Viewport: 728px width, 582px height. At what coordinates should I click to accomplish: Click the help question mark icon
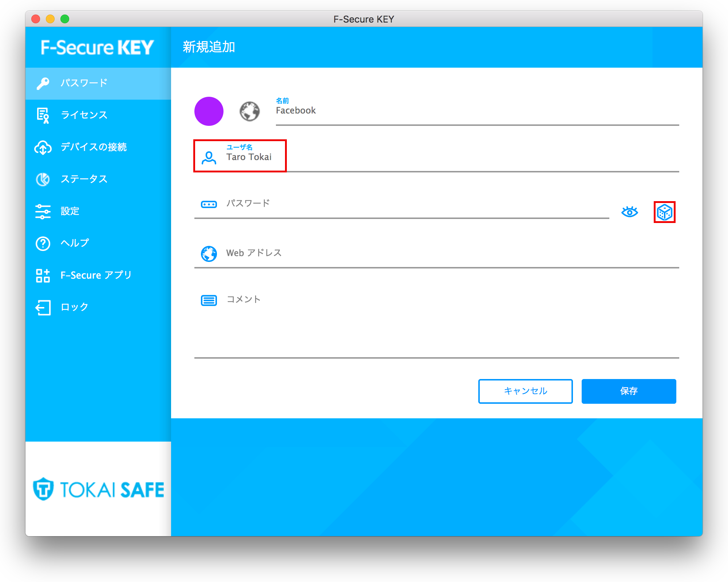tap(43, 243)
